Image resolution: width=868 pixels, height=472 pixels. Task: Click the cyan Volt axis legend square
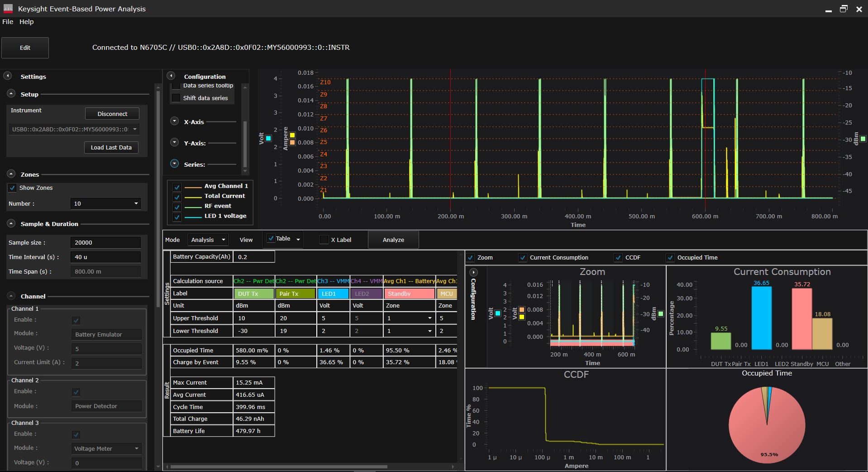pyautogui.click(x=268, y=139)
